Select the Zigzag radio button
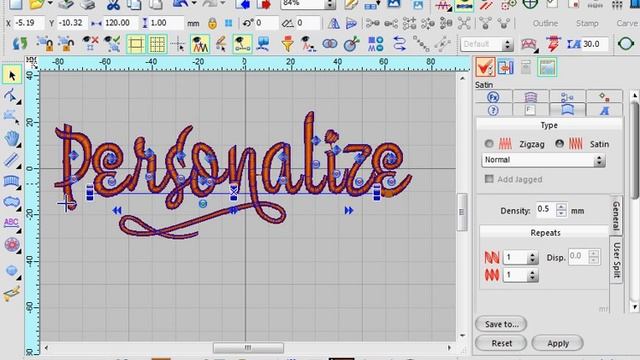The width and height of the screenshot is (640, 360). (489, 144)
